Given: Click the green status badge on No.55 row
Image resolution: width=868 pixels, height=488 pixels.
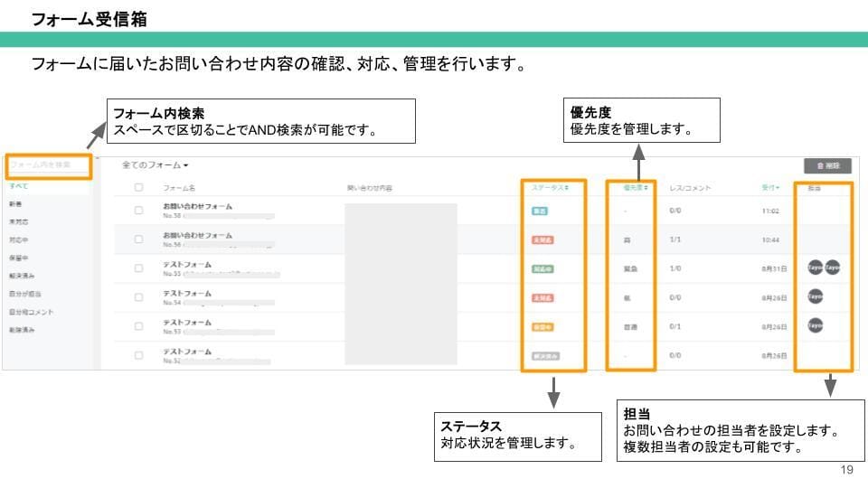Looking at the screenshot, I should point(542,268).
